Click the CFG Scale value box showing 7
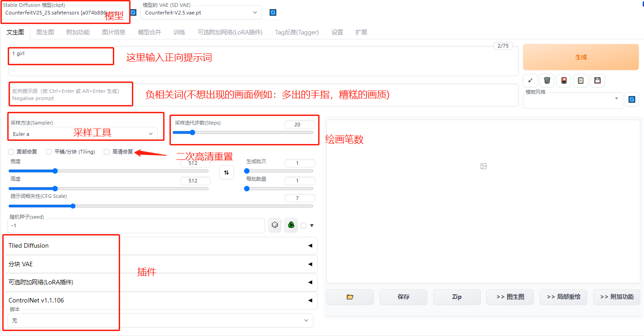 coord(300,198)
